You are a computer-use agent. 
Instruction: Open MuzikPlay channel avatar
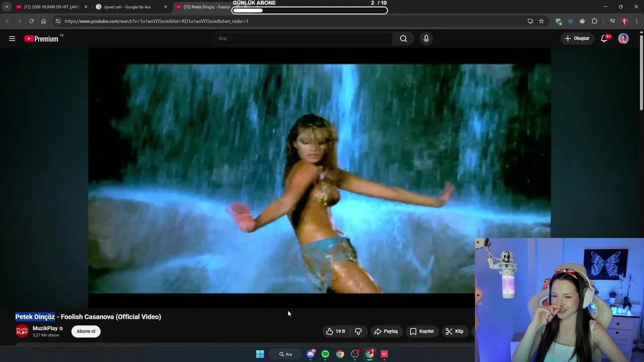click(x=22, y=331)
